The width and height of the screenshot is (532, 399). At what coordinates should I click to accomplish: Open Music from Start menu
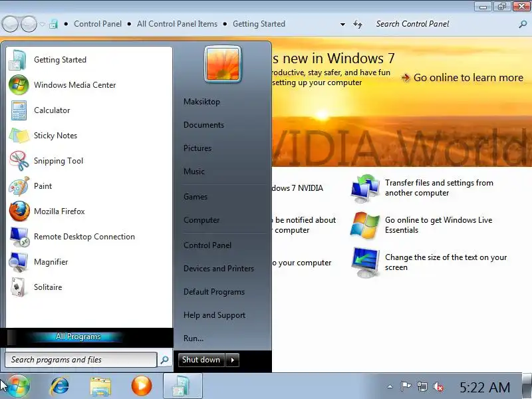(194, 172)
